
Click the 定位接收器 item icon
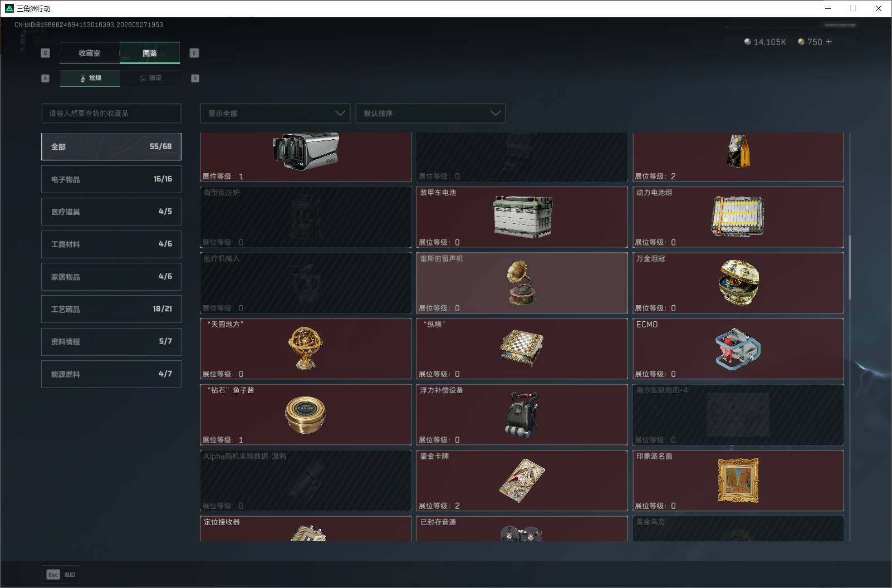click(307, 533)
